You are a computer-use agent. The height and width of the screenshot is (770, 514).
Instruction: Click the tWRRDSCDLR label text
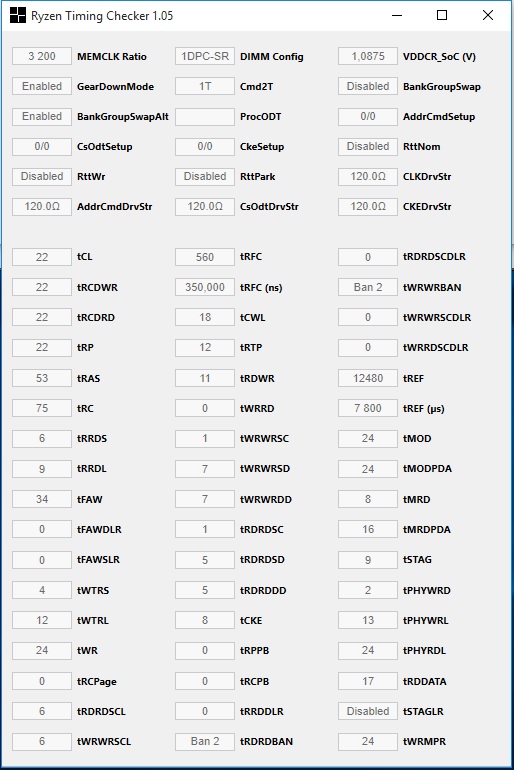click(x=435, y=347)
